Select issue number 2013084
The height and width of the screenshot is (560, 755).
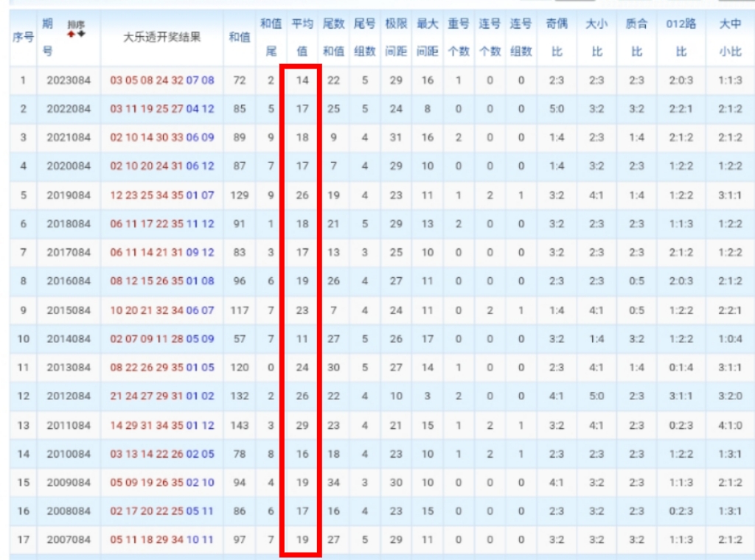coord(69,367)
